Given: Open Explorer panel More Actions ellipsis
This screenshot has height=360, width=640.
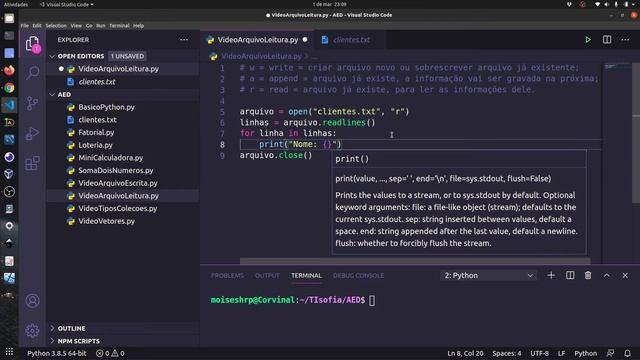Looking at the screenshot, I should click(x=184, y=40).
